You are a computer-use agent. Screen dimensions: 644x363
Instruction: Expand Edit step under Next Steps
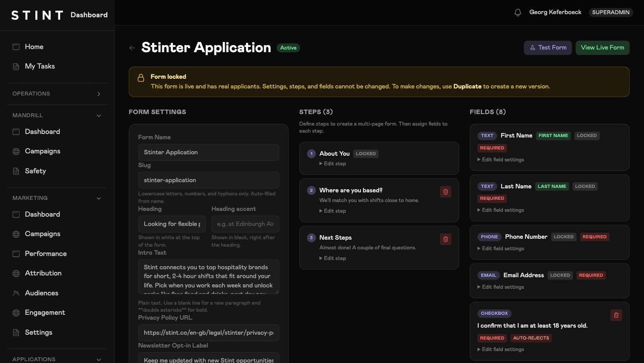(333, 258)
